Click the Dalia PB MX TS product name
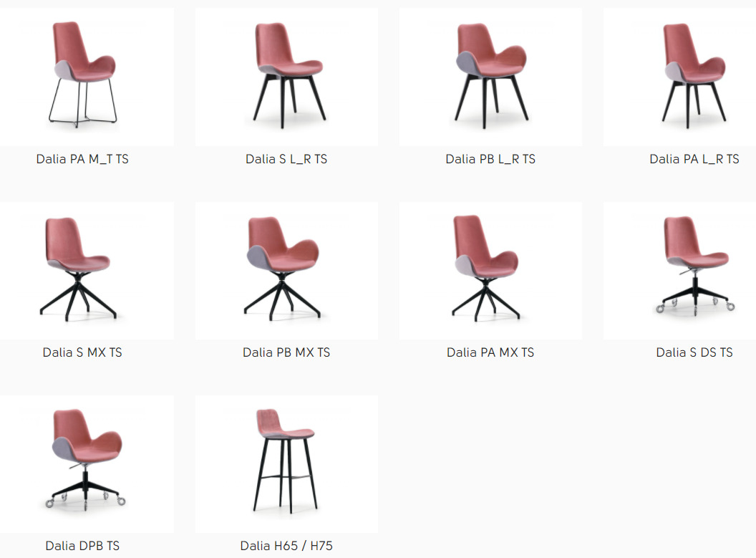 pyautogui.click(x=286, y=352)
